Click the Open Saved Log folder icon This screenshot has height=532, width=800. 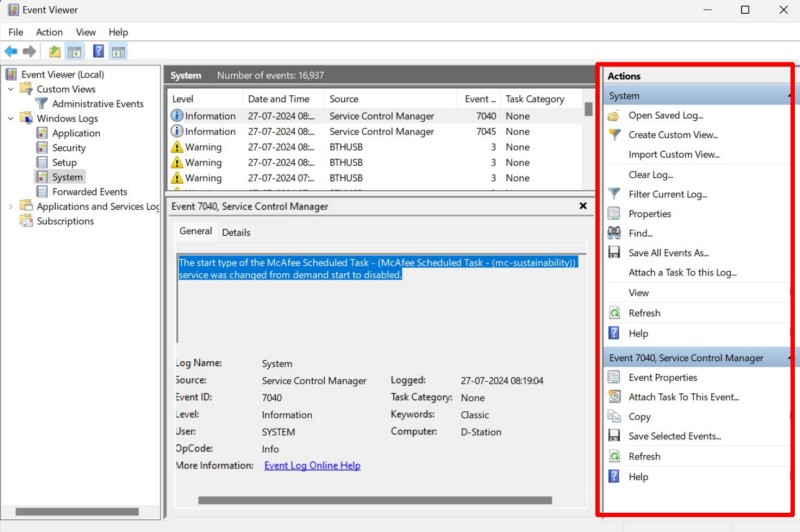point(614,115)
